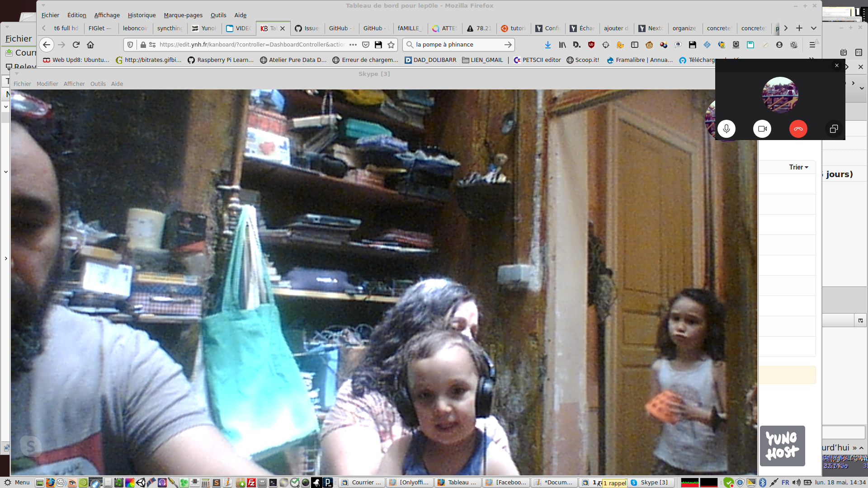The image size is (868, 488).
Task: Expand the list all tabs chevron
Action: pyautogui.click(x=814, y=28)
